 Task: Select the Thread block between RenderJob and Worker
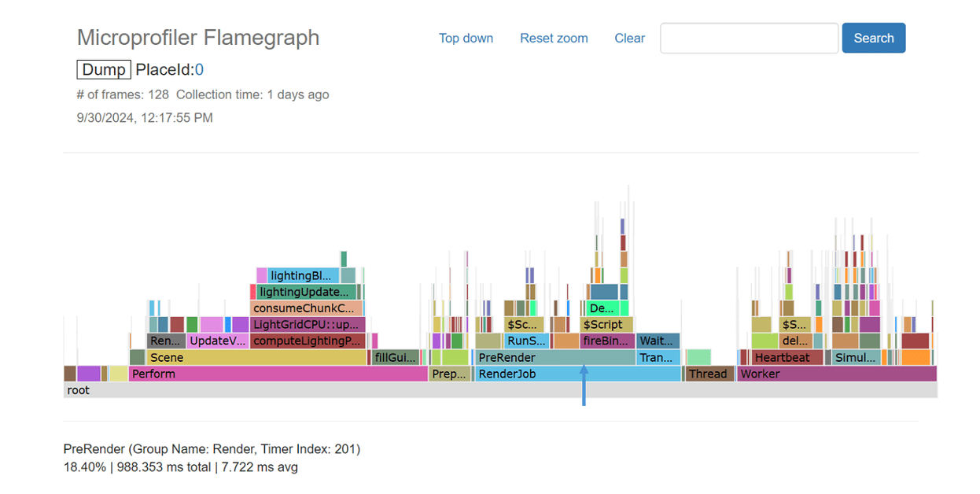coord(707,374)
